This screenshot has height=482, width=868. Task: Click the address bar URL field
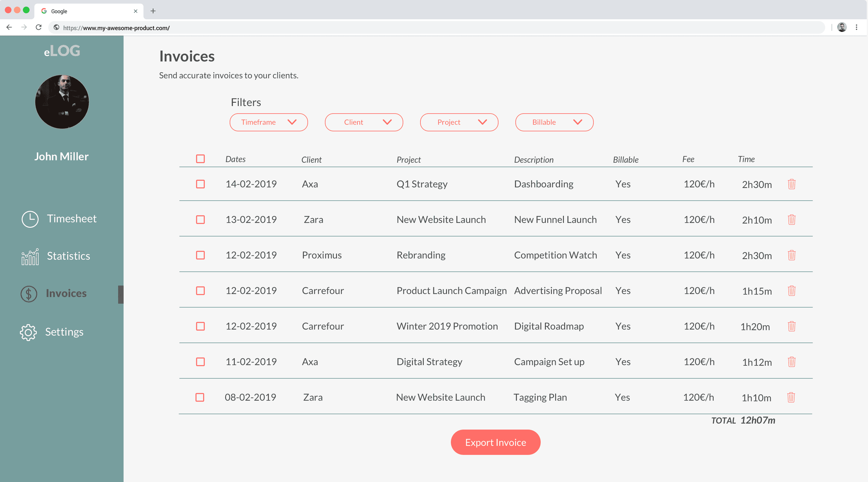437,28
